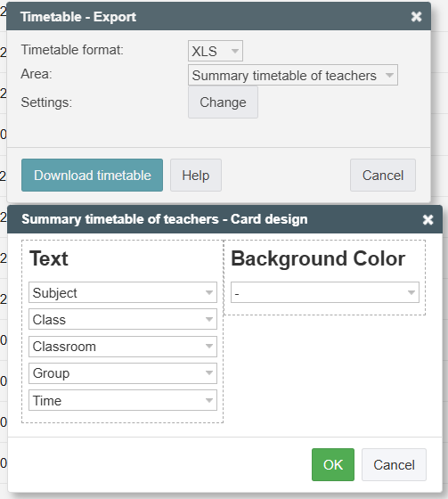448x499 pixels.
Task: Close the Card design dialog
Action: coord(428,219)
